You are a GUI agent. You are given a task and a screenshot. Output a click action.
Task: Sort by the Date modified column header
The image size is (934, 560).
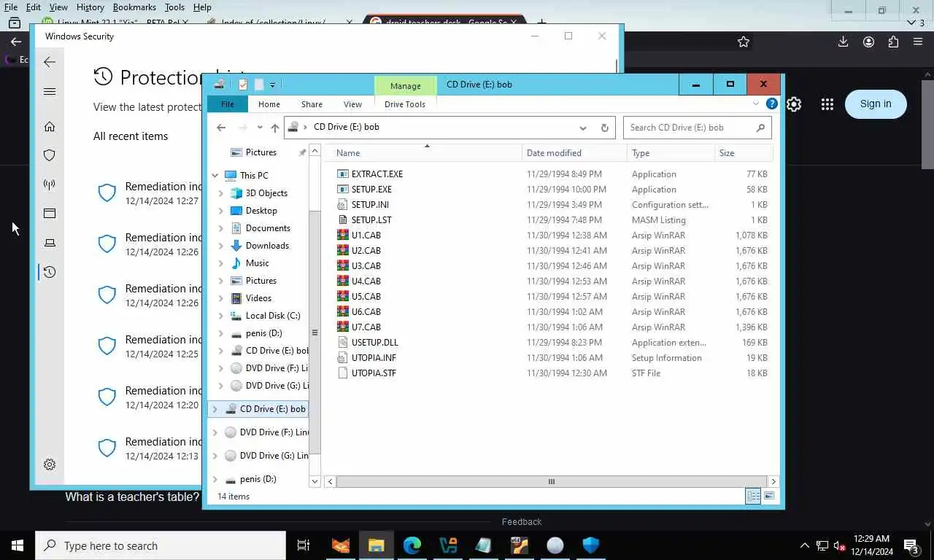coord(575,153)
